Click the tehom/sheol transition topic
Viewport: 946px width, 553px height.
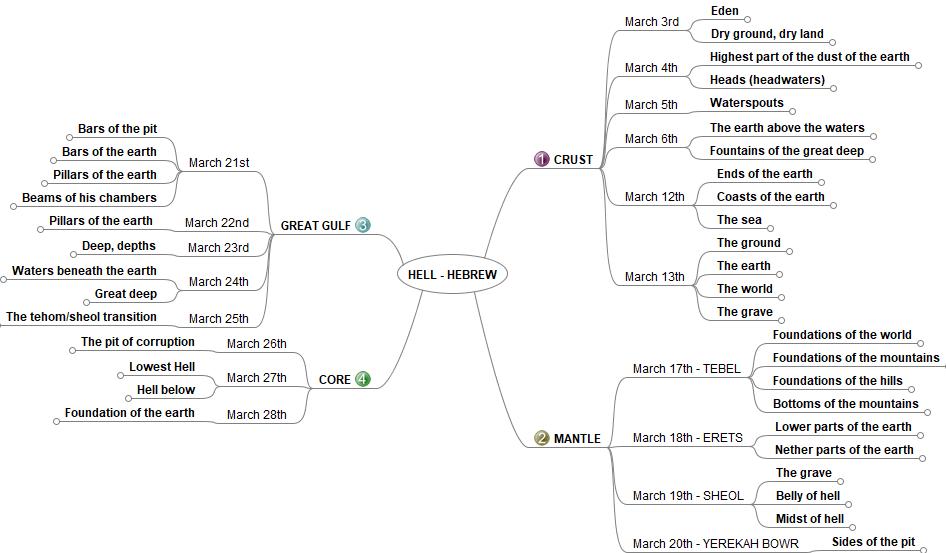[81, 317]
